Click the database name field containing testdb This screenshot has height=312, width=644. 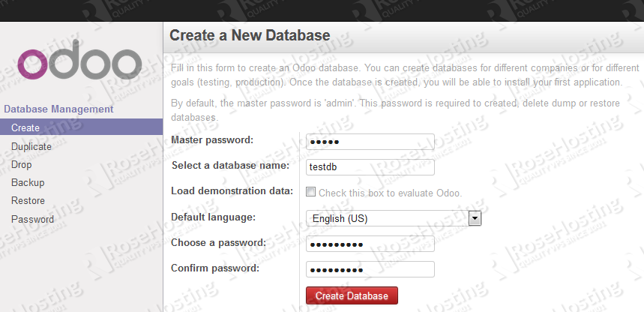370,167
